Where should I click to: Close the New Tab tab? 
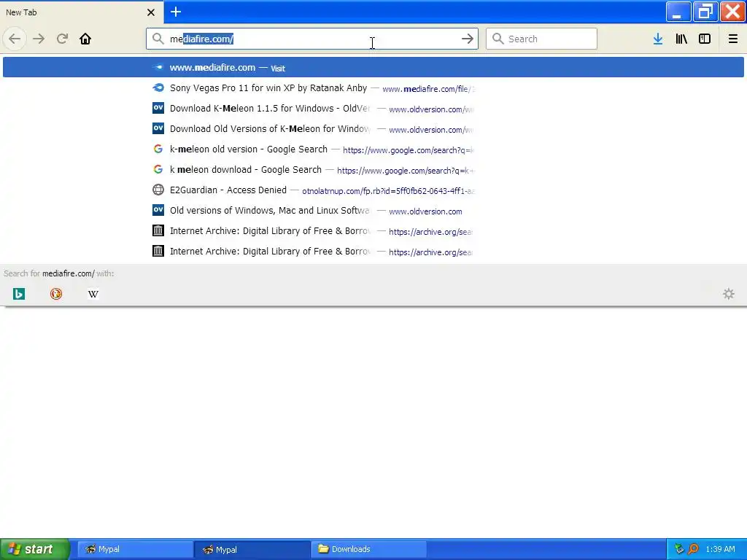151,12
